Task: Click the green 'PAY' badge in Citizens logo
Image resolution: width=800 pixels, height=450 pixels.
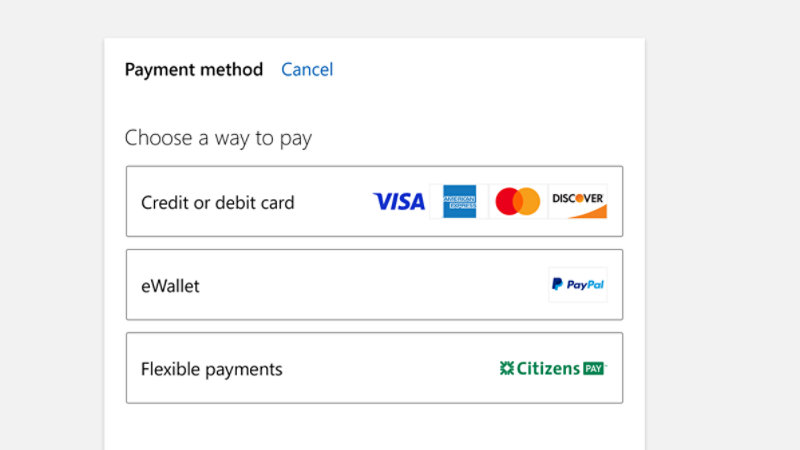Action: [x=594, y=368]
